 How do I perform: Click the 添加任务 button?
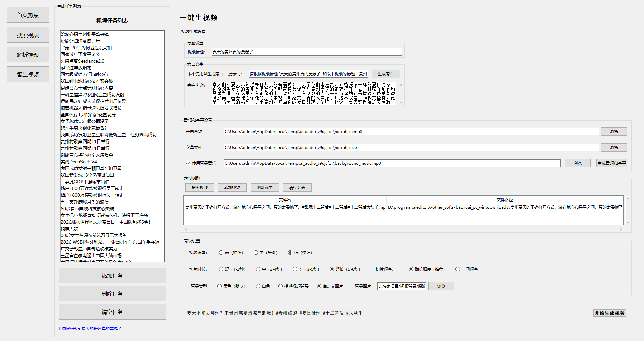(112, 276)
